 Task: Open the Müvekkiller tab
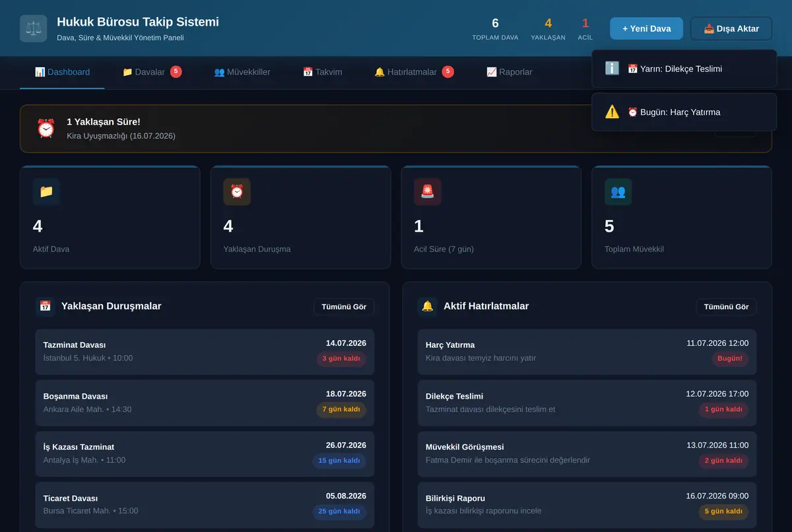point(242,72)
